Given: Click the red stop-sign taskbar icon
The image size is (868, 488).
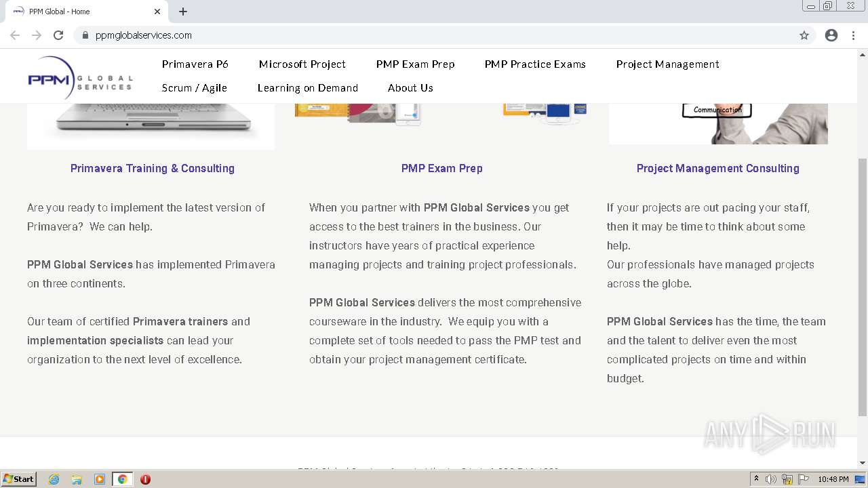Looking at the screenshot, I should pos(145,479).
